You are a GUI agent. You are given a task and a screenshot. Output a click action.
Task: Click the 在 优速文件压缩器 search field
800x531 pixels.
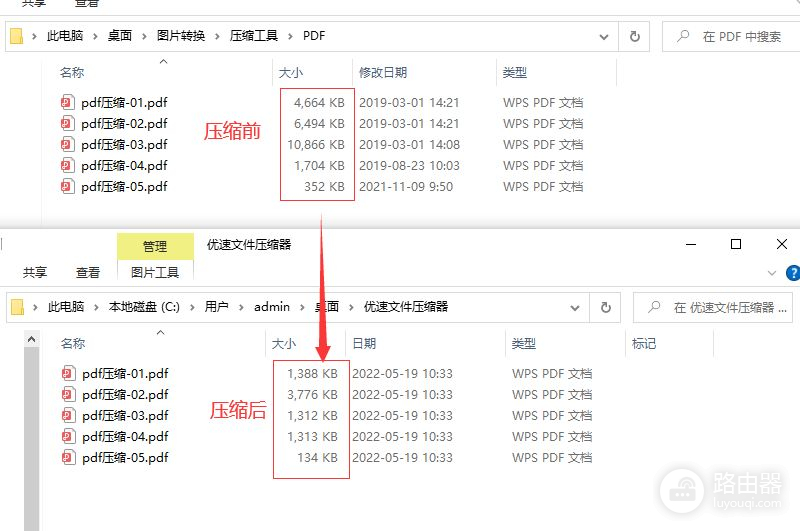[713, 307]
